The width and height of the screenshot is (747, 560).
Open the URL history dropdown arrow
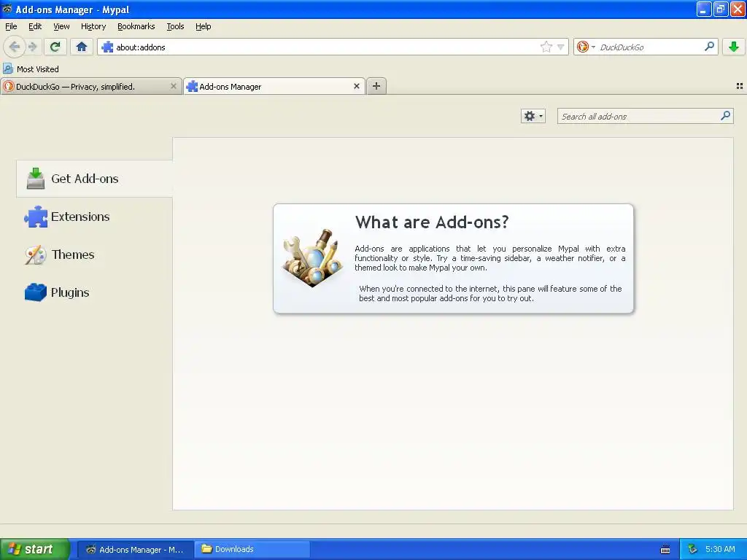(x=561, y=47)
